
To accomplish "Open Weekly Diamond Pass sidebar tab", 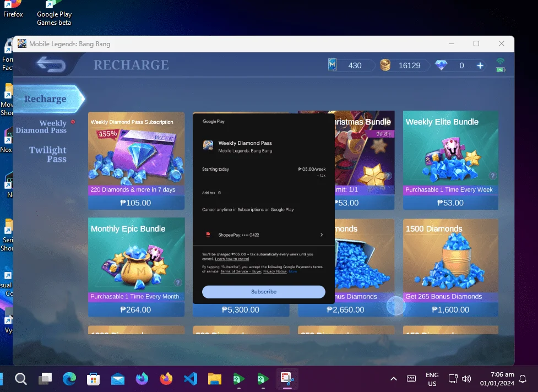I will tap(41, 127).
